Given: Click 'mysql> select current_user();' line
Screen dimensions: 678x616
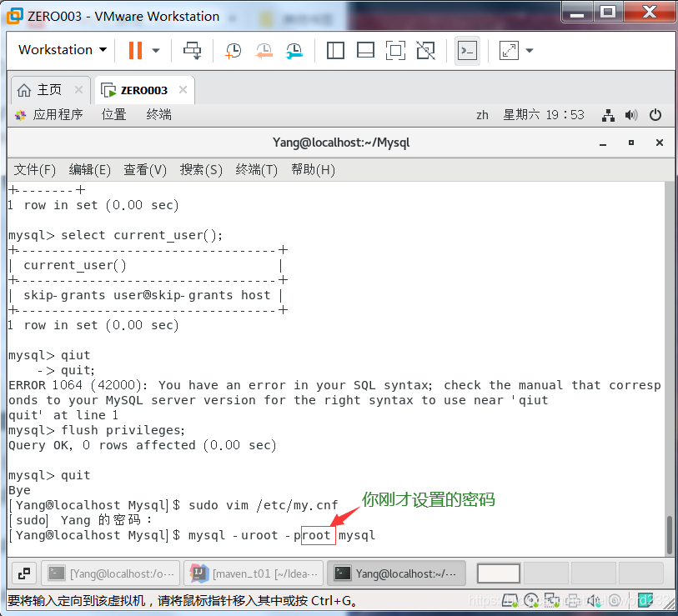Looking at the screenshot, I should point(115,236).
